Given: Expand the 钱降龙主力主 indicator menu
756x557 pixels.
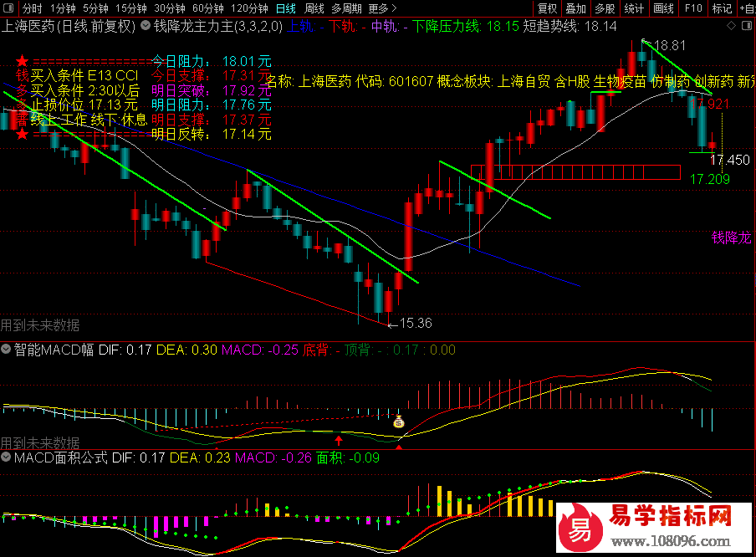Looking at the screenshot, I should [146, 26].
